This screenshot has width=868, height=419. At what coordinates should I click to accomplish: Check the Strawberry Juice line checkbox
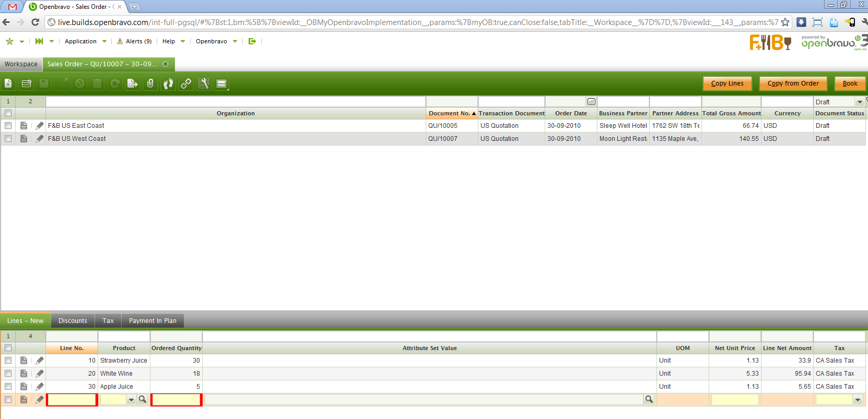pyautogui.click(x=8, y=361)
